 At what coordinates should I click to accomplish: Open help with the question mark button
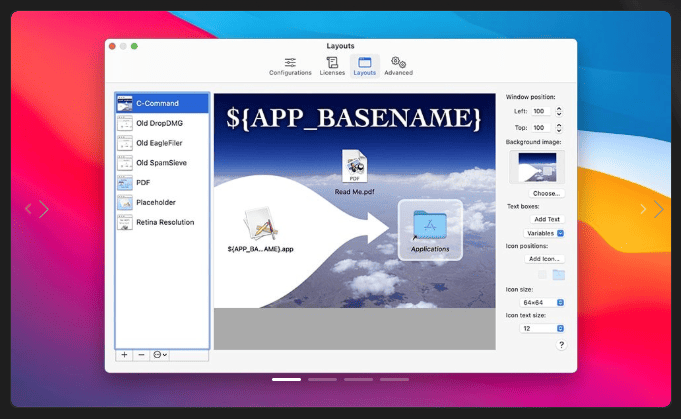pos(561,345)
